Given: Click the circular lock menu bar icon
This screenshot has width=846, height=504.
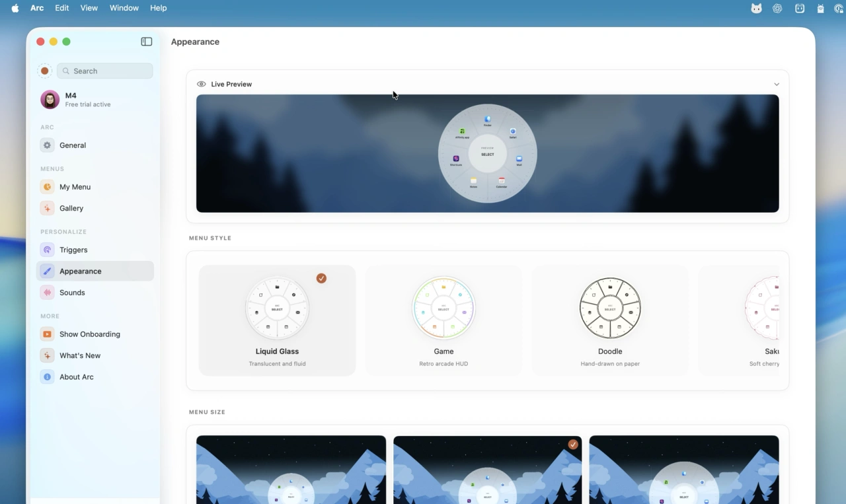Looking at the screenshot, I should point(839,8).
